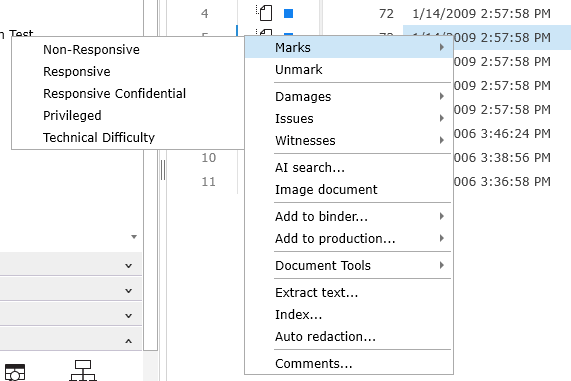This screenshot has height=381, width=571.
Task: Open the Damages submenu
Action: click(x=349, y=97)
